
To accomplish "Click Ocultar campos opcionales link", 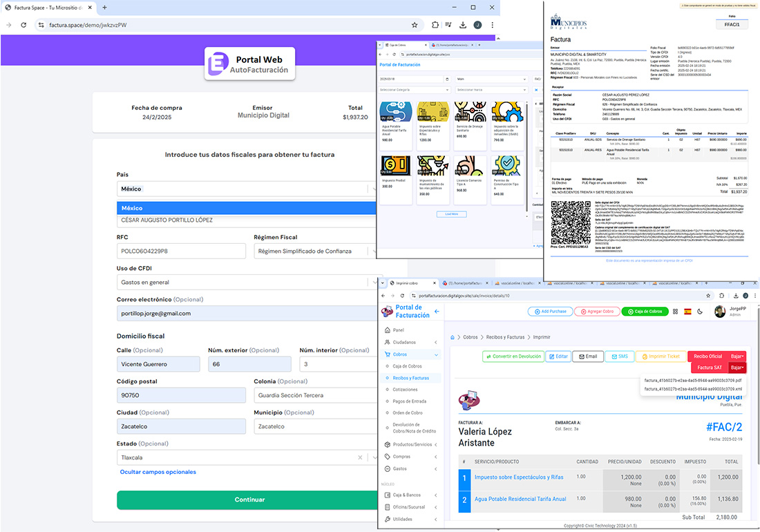I will click(158, 472).
